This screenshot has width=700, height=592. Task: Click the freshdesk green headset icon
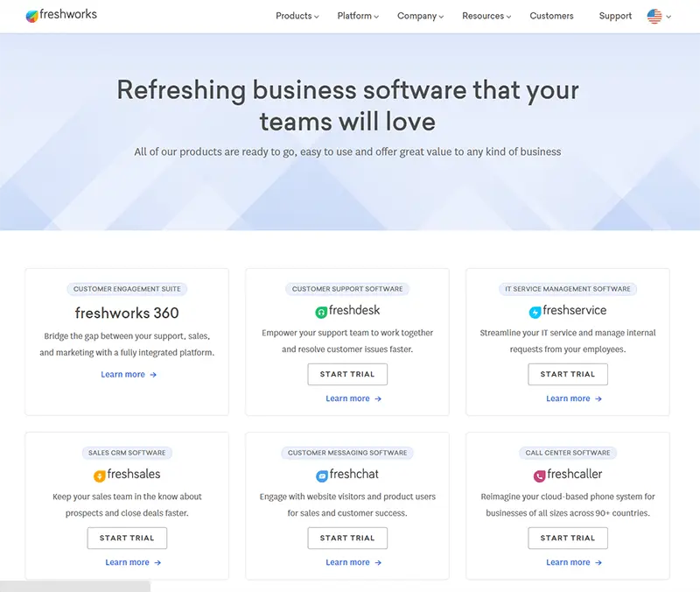[x=321, y=313]
